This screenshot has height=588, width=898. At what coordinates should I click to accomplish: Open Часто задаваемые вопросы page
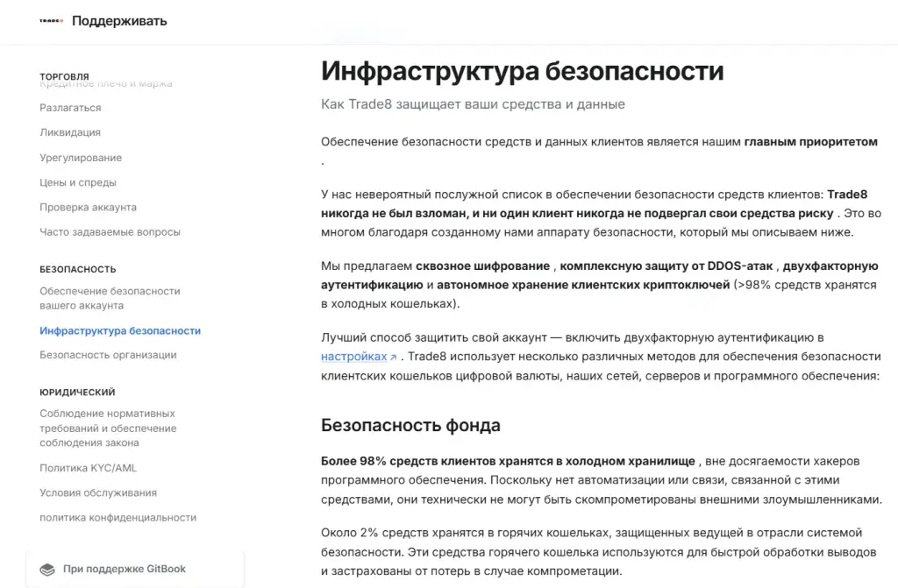coord(110,232)
